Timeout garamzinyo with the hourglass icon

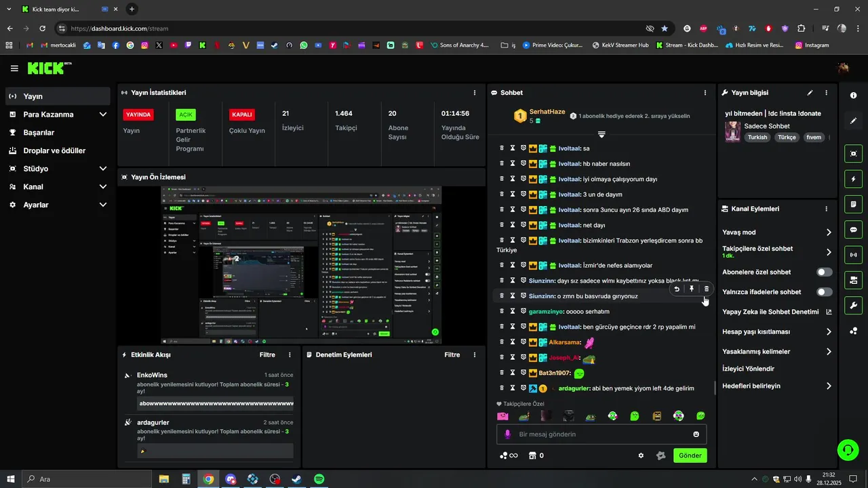tap(513, 311)
